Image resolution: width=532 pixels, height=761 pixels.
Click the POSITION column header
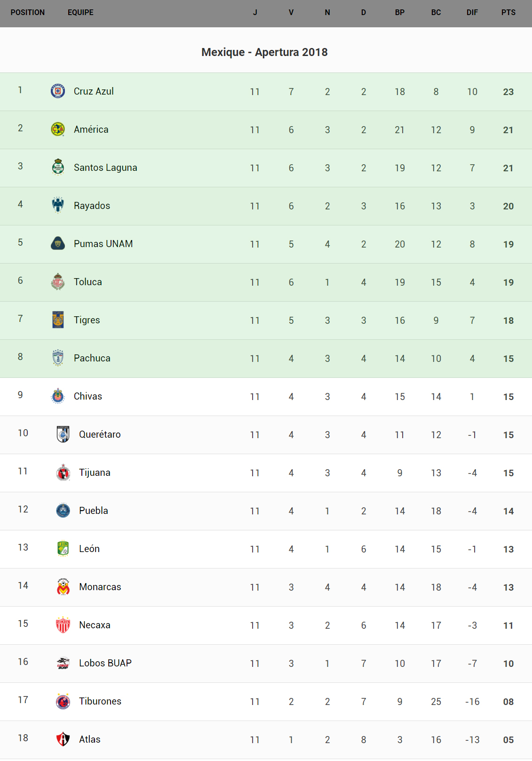(x=28, y=13)
